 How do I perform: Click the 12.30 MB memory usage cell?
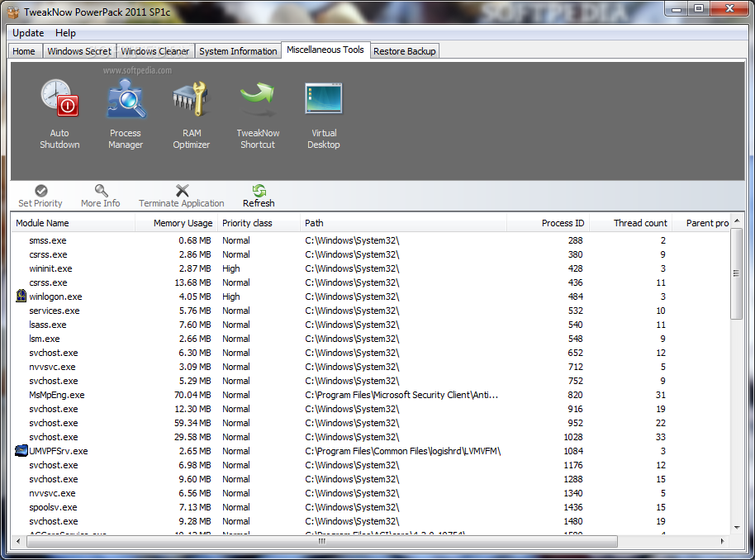(192, 409)
